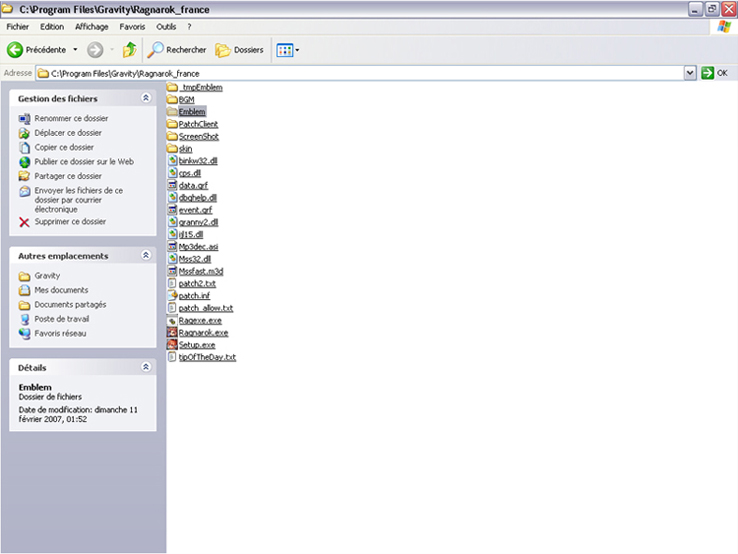Select the _tmpEmblem folder icon
The width and height of the screenshot is (738, 554).
click(x=172, y=87)
